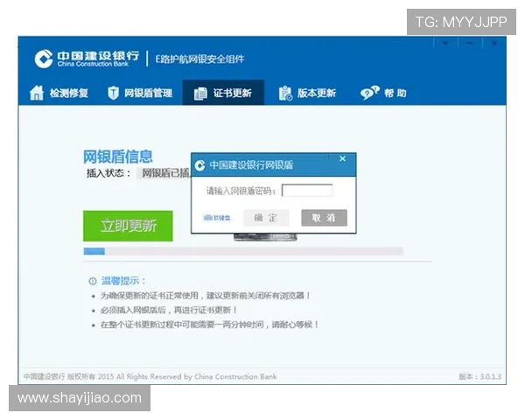
Task: Click the 温馨提示 heading text
Action: [x=123, y=281]
